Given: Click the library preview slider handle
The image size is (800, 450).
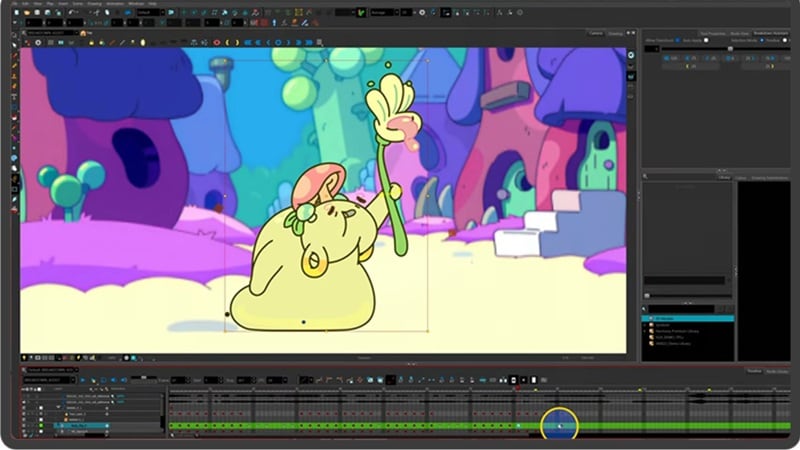Looking at the screenshot, I should click(x=647, y=295).
